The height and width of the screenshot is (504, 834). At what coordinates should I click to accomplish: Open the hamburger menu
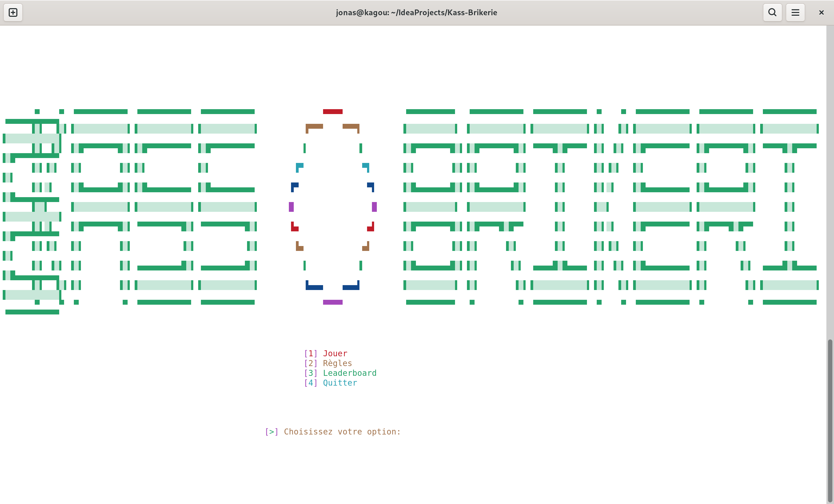tap(795, 12)
